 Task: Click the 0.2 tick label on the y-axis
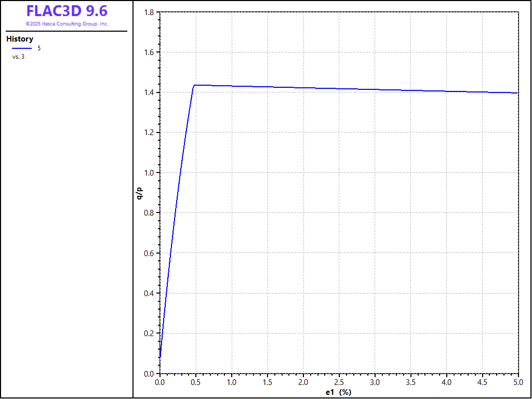150,334
